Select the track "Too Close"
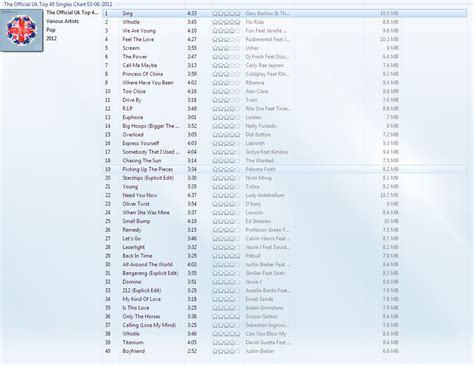The height and width of the screenshot is (365, 474). click(134, 91)
